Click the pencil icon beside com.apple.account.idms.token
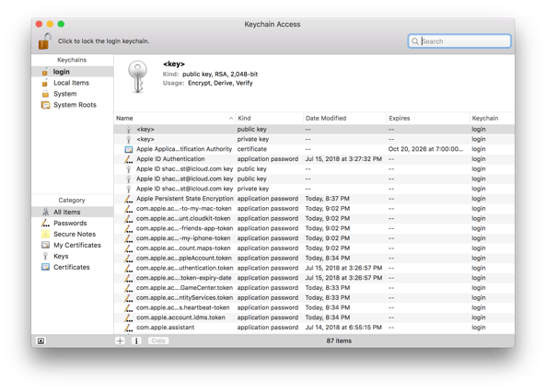 (x=129, y=317)
